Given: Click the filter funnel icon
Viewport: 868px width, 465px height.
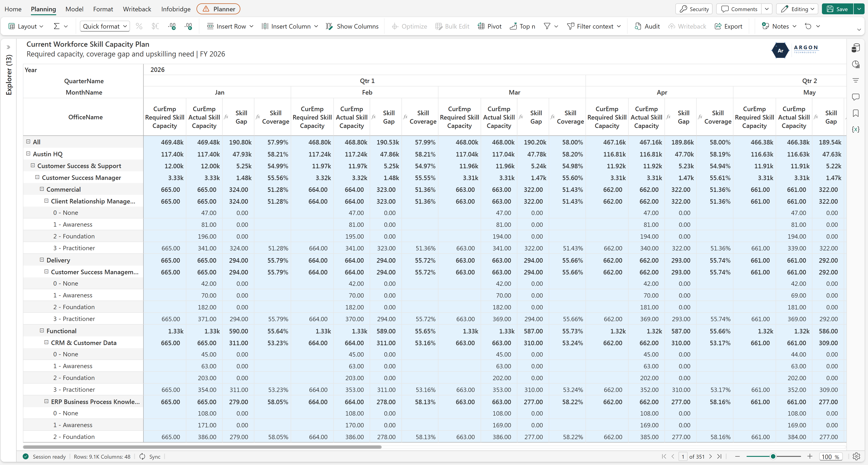Looking at the screenshot, I should (x=547, y=26).
